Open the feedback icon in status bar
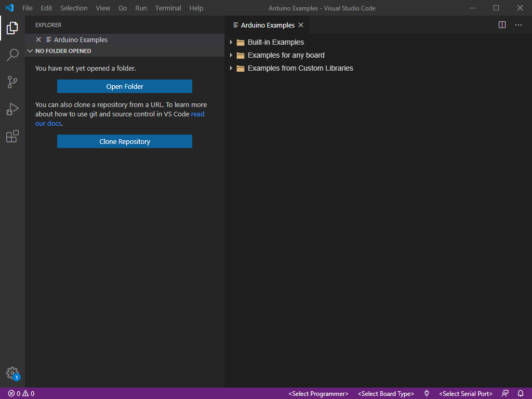Screen dimensions: 532x399 pos(505,394)
